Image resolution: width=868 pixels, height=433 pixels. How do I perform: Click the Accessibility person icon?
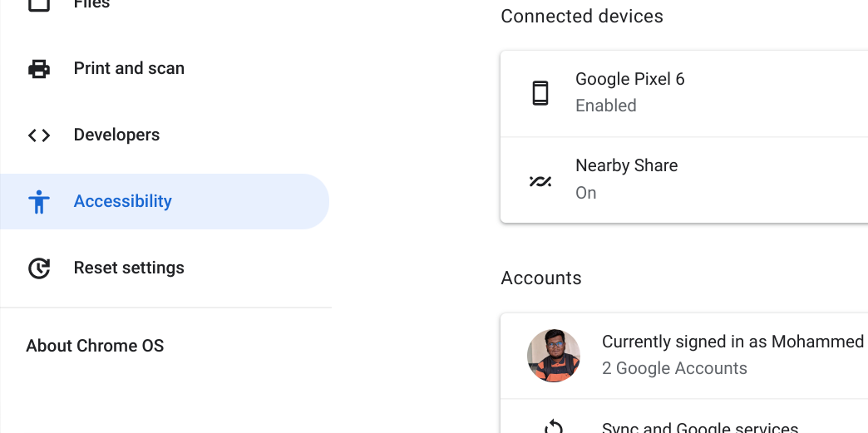click(39, 202)
